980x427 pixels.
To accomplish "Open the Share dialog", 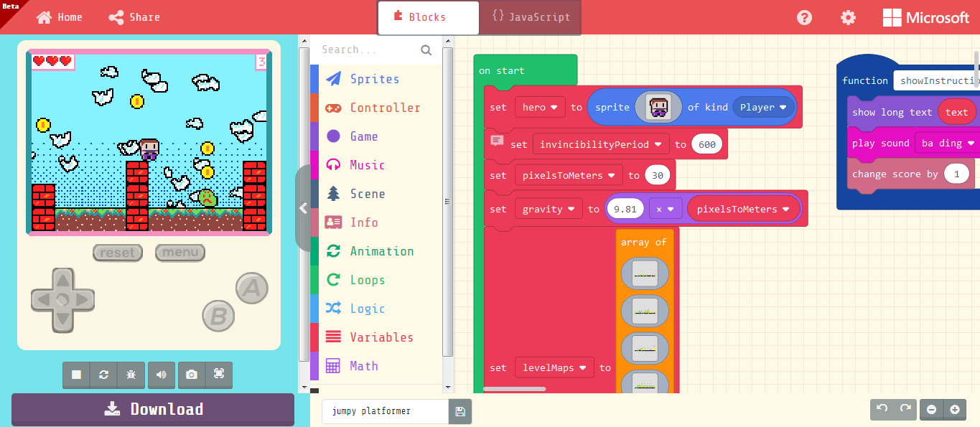I will 134,17.
